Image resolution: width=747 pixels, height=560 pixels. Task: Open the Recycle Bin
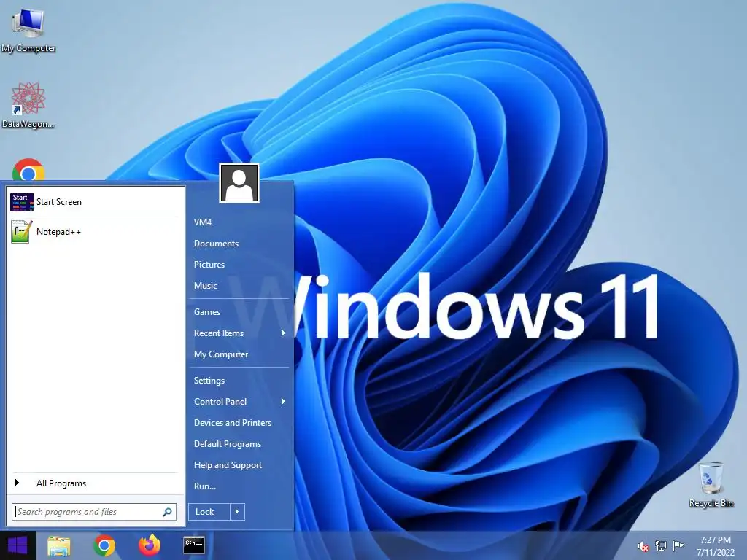(711, 485)
